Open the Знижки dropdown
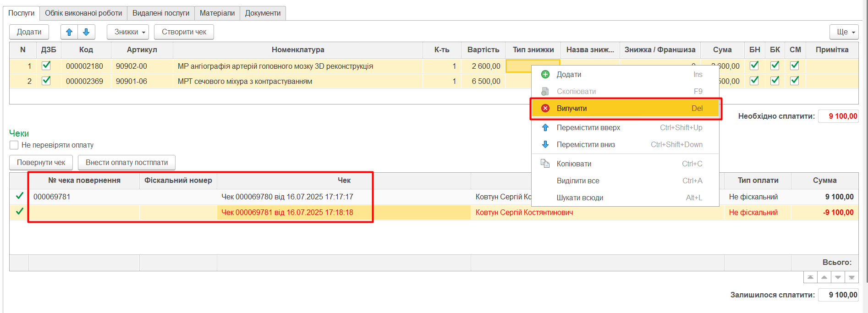Screen dimensions: 868x313 coord(128,32)
